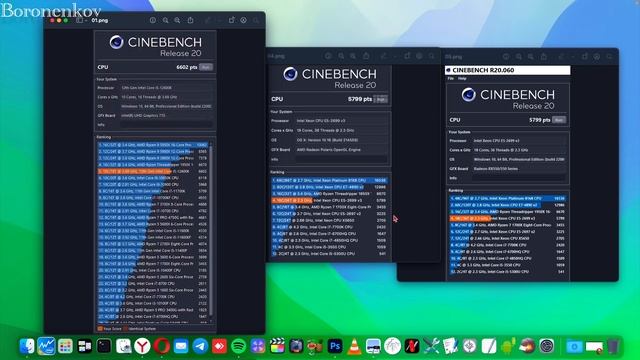Open Yandex Browser from the dock
This screenshot has width=640, height=360.
pyautogui.click(x=142, y=346)
